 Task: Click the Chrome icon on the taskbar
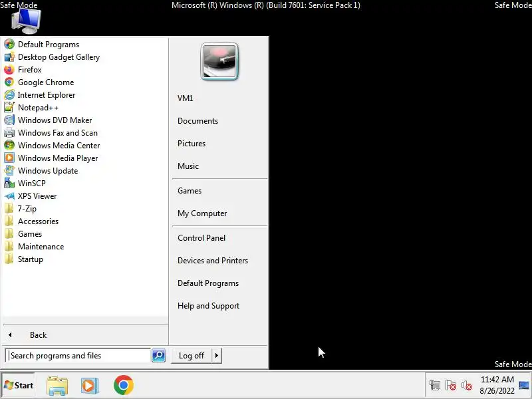(124, 385)
